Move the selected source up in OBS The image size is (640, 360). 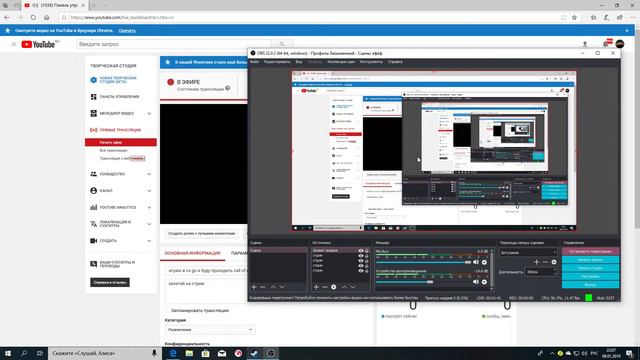click(344, 287)
